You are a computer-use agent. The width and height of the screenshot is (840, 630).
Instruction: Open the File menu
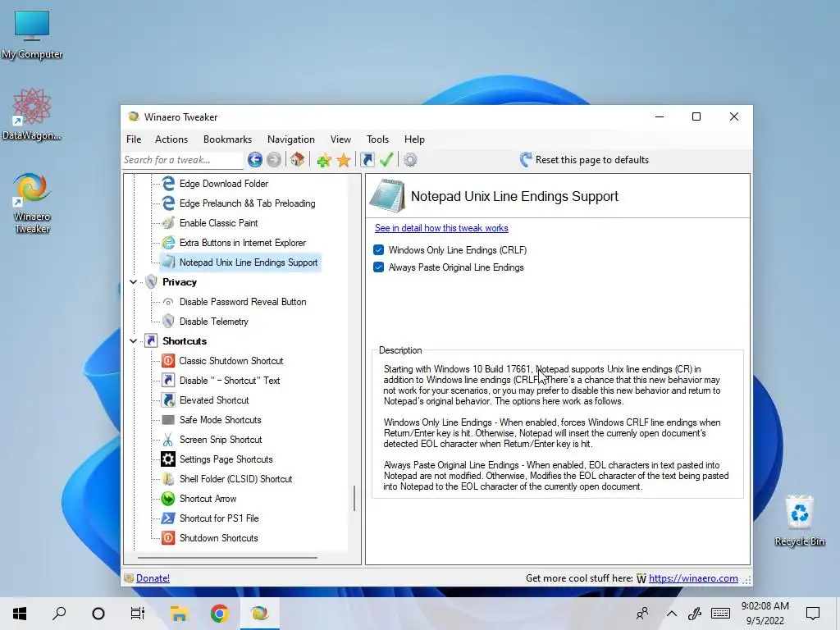coord(134,139)
